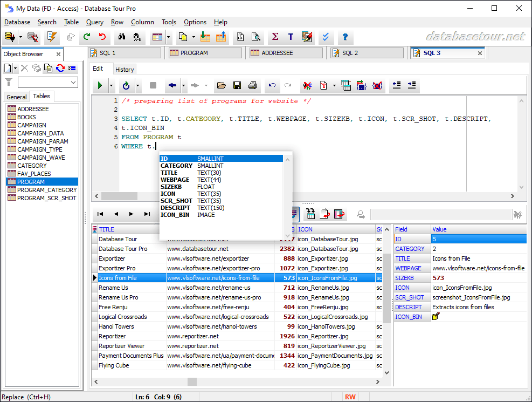
Task: Go to first record with navigation button
Action: click(100, 214)
